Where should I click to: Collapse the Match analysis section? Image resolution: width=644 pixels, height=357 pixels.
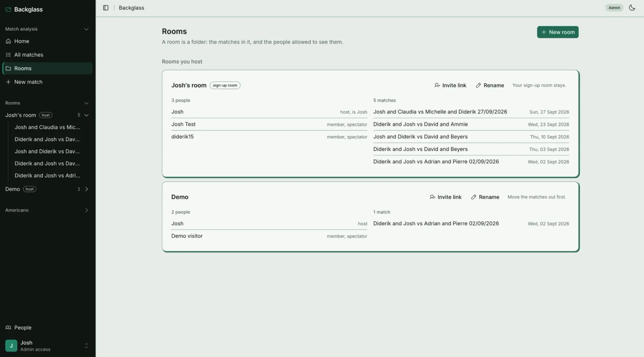click(x=86, y=29)
